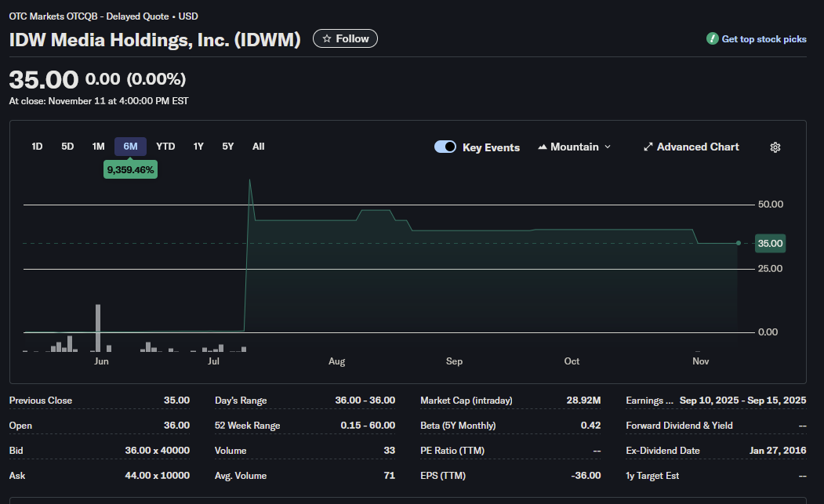
Task: Click the expand arrows icon for Advanced Chart
Action: pyautogui.click(x=648, y=147)
